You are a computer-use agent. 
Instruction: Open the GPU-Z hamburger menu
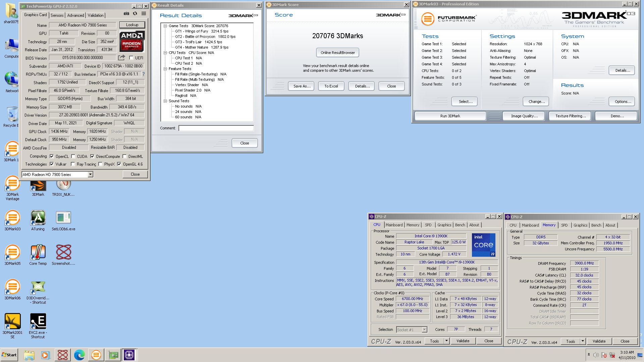[x=144, y=14]
